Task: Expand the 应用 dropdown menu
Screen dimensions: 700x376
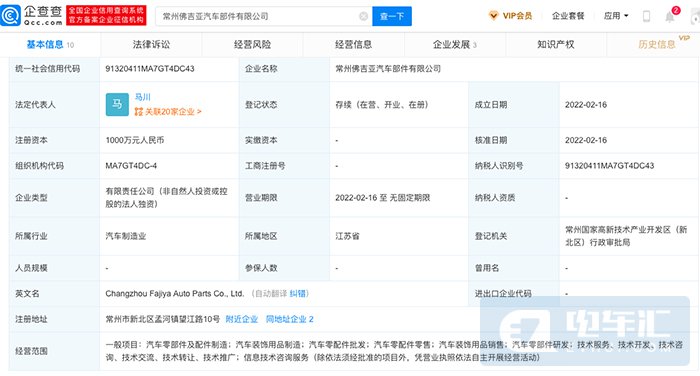Action: [x=616, y=16]
